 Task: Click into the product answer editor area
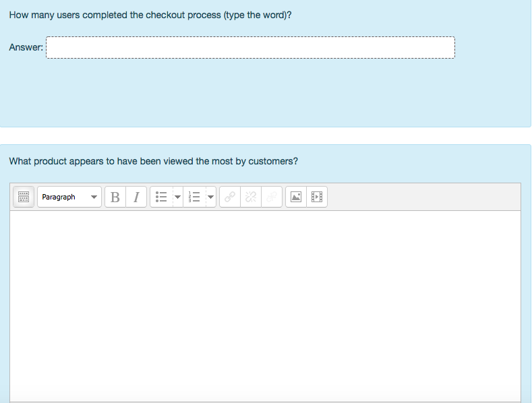click(x=265, y=307)
